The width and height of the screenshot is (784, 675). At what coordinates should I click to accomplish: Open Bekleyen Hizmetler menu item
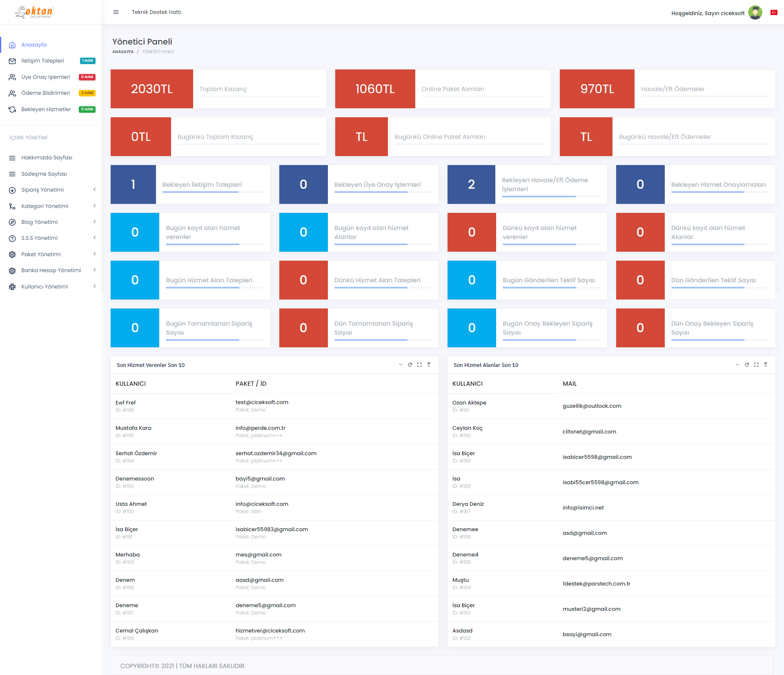click(51, 110)
